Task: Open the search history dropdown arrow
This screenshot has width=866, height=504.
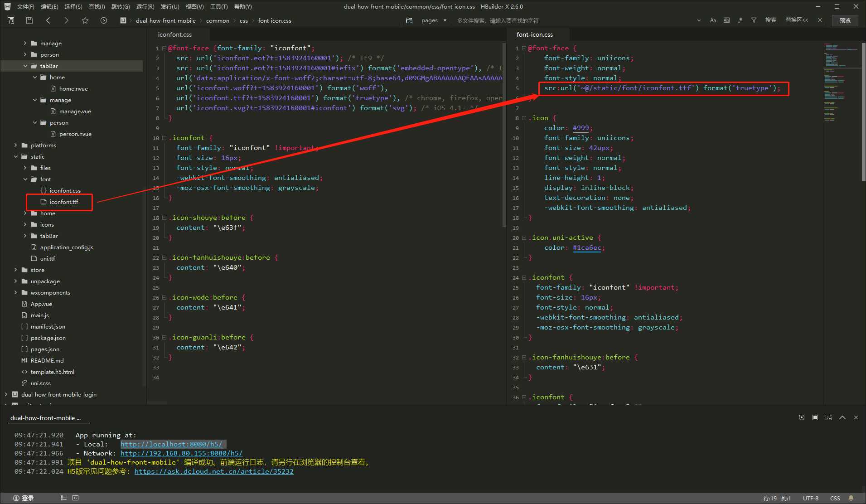Action: 699,20
